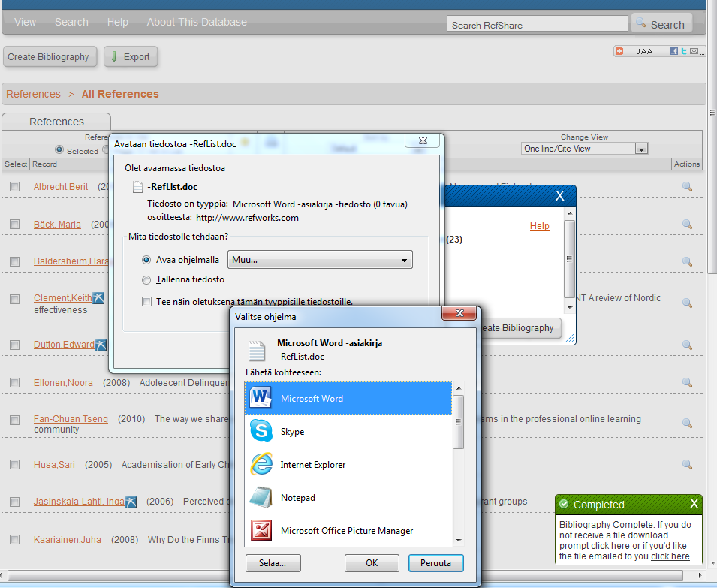
Task: Close the green Completed notification
Action: [694, 504]
